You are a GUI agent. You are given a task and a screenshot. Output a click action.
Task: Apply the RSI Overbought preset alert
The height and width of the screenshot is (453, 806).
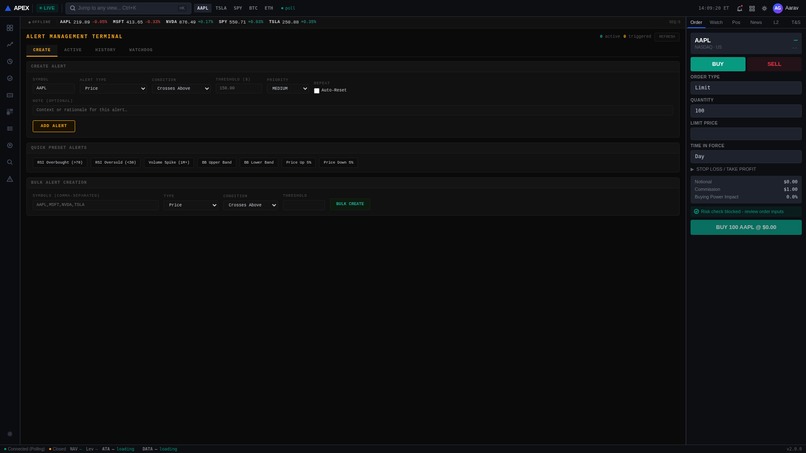[x=60, y=162]
